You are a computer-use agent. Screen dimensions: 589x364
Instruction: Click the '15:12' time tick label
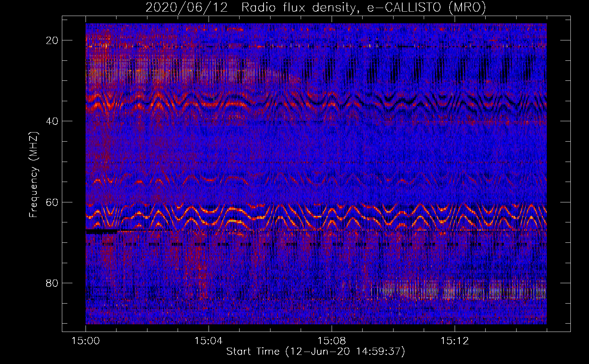point(455,341)
